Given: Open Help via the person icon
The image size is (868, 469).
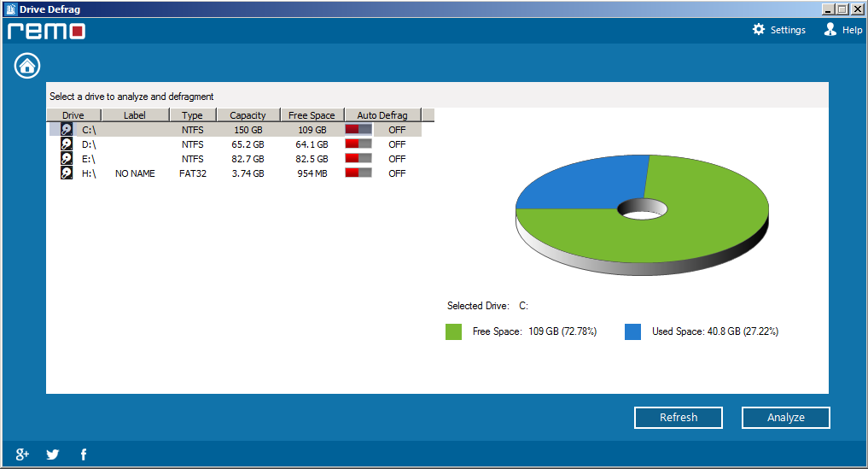Looking at the screenshot, I should pos(830,30).
